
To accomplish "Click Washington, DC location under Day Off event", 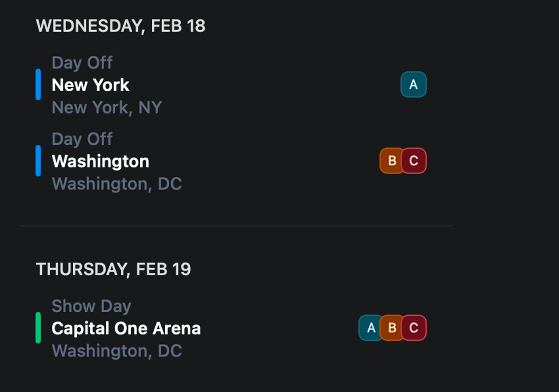I will point(117,184).
